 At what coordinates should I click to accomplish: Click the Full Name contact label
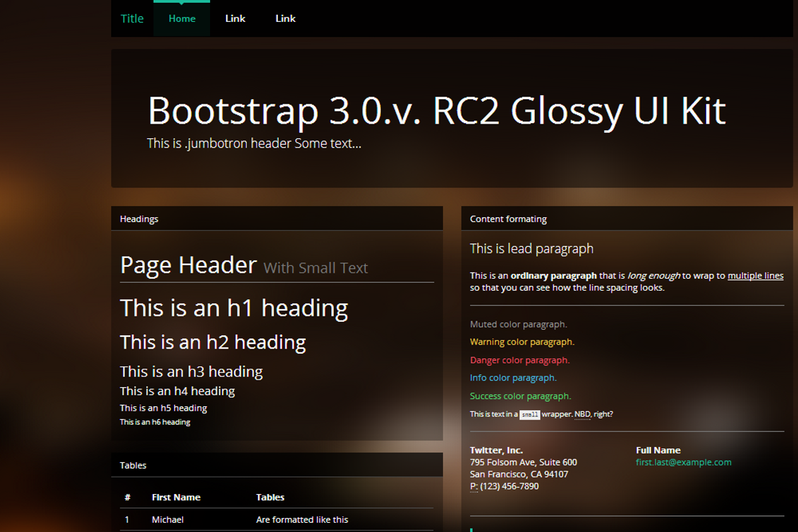(658, 450)
